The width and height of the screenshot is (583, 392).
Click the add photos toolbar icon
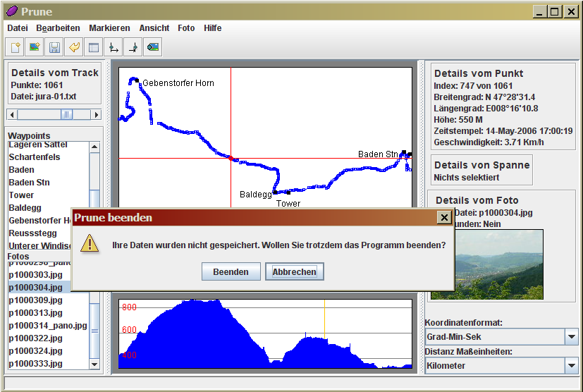click(x=35, y=47)
